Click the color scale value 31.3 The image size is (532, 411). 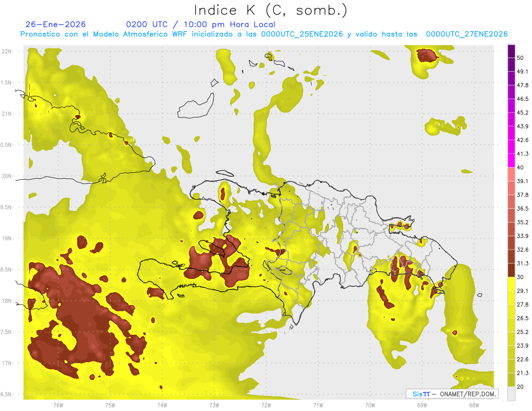click(523, 263)
